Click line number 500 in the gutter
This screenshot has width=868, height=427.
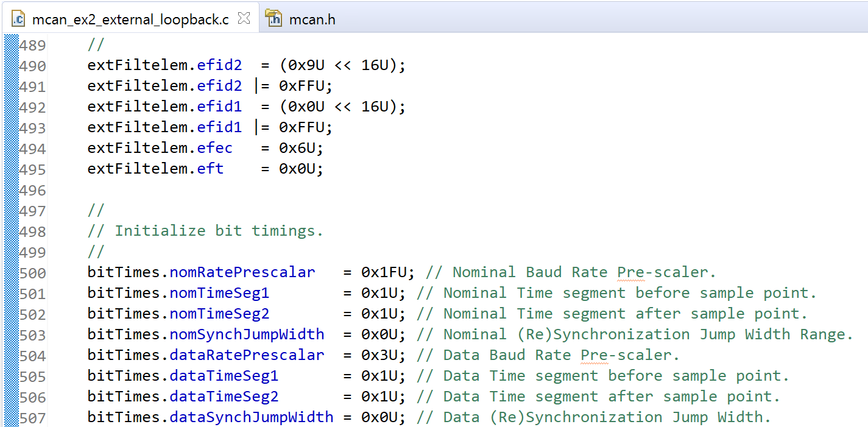coord(33,273)
